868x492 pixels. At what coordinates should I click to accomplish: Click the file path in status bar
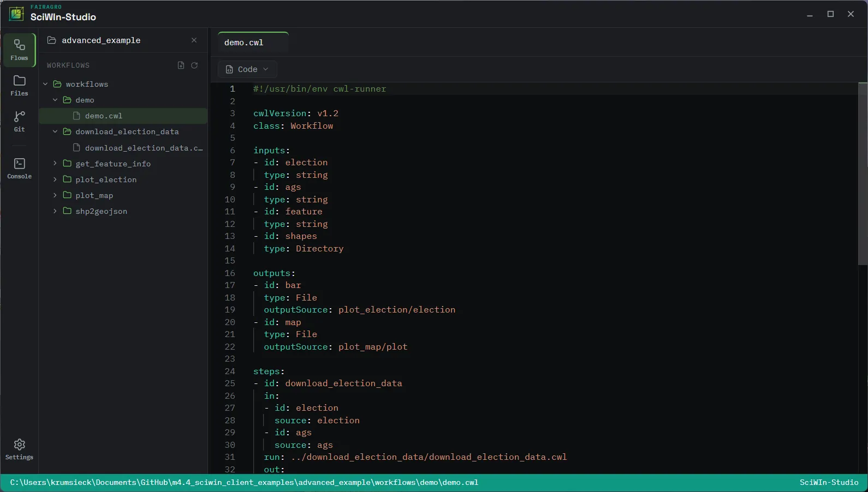pyautogui.click(x=244, y=482)
